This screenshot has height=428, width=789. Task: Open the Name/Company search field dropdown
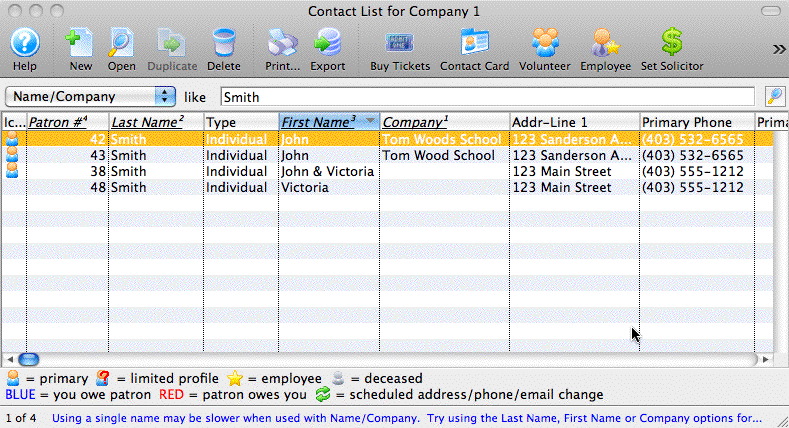pyautogui.click(x=91, y=97)
